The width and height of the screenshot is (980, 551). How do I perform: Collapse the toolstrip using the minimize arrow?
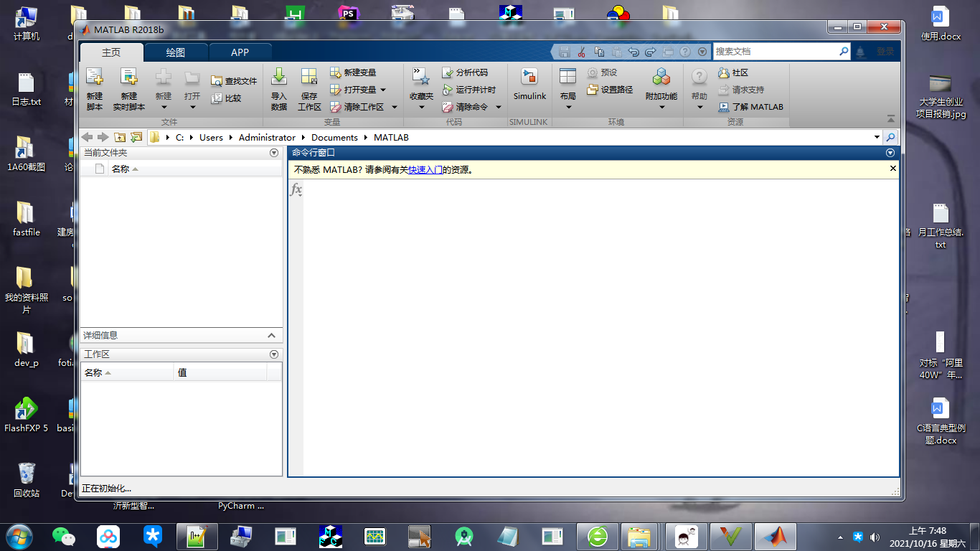[891, 118]
